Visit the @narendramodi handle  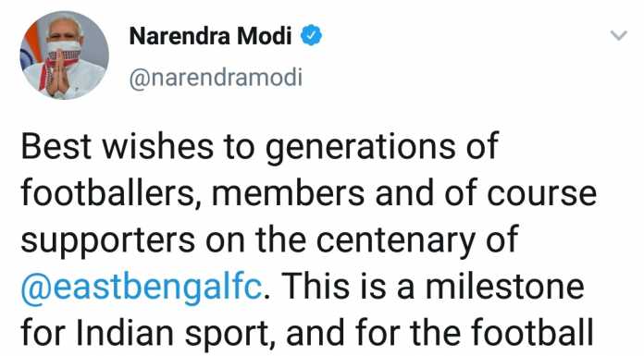[216, 78]
